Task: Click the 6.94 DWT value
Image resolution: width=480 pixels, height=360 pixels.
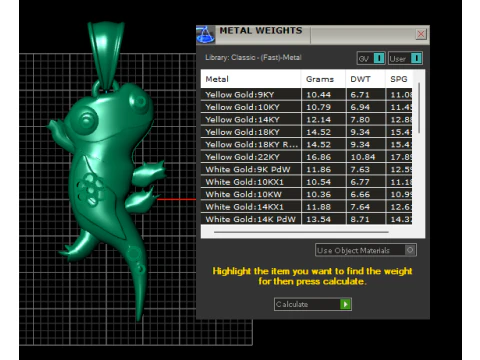Action: [x=360, y=107]
